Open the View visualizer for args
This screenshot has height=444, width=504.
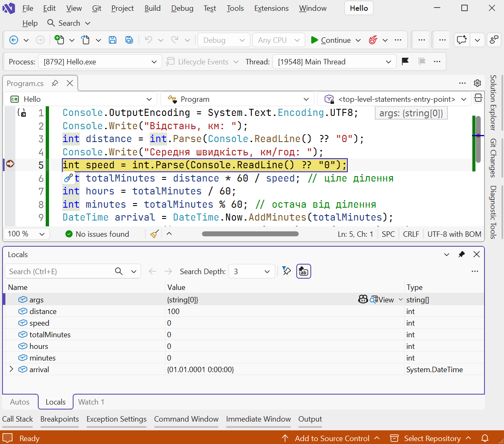[382, 299]
